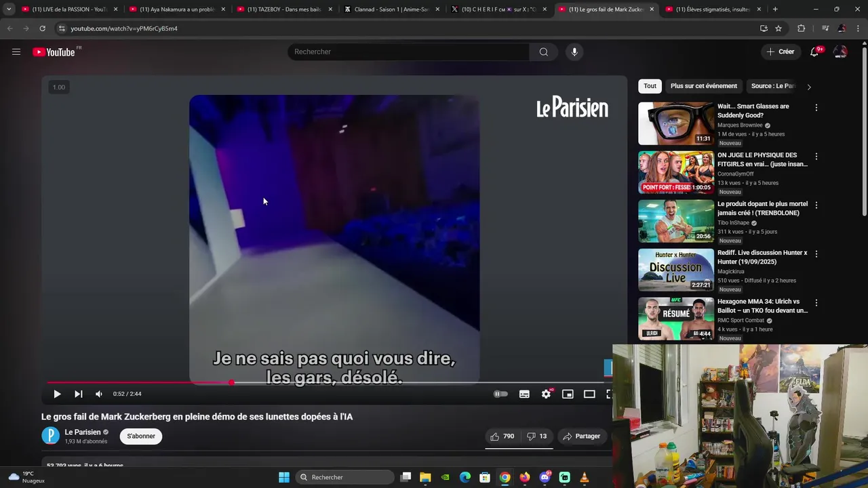Skip to next video
This screenshot has width=868, height=488.
79,394
